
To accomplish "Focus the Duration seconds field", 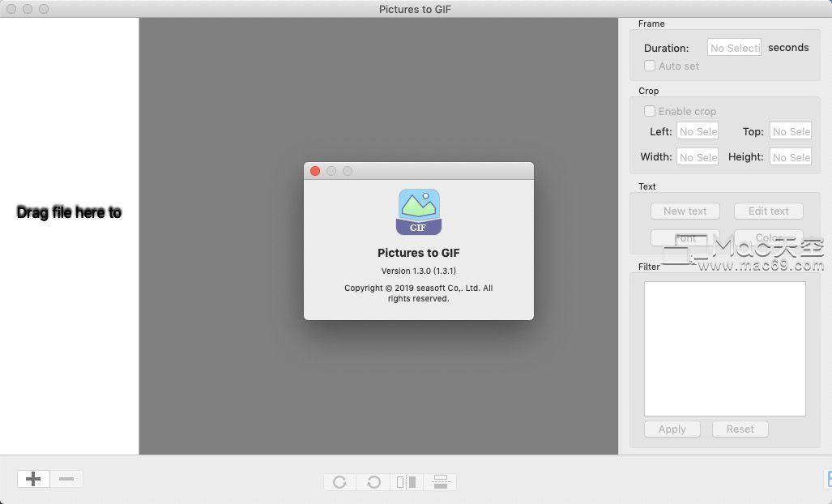I will click(x=734, y=47).
